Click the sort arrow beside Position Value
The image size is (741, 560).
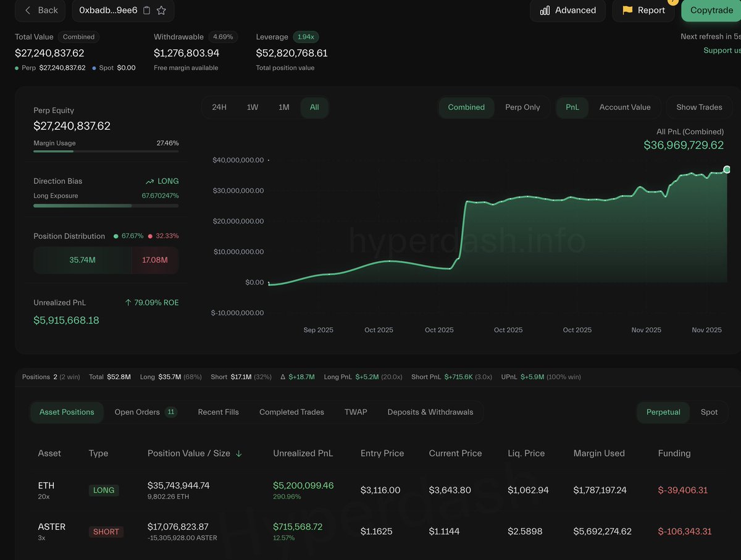(x=239, y=453)
